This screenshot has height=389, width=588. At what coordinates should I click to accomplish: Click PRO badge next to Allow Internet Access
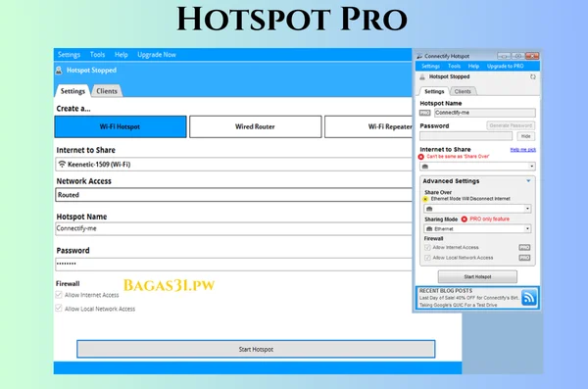[x=524, y=248]
